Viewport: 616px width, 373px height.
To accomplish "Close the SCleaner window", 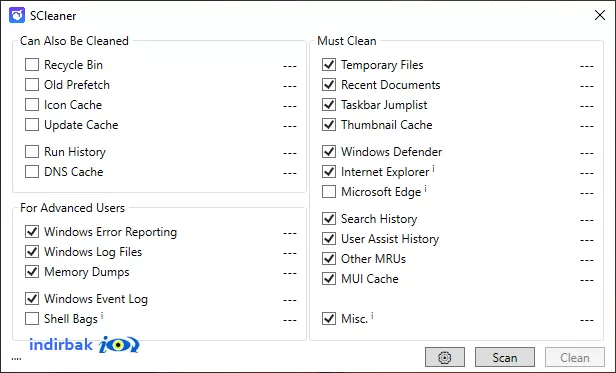I will [x=600, y=15].
